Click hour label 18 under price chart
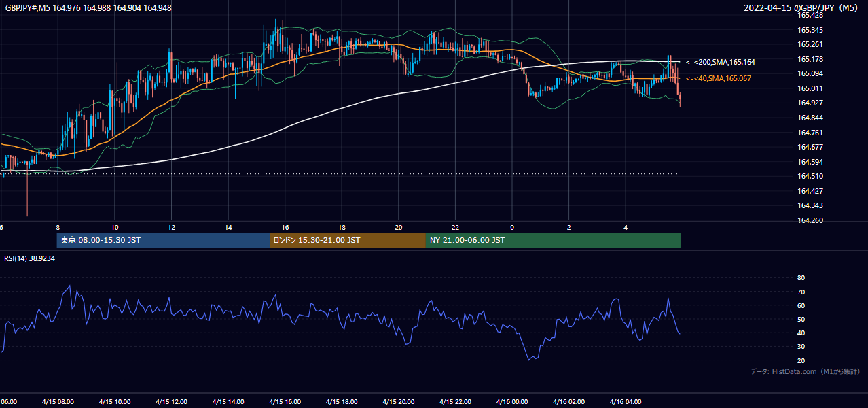 point(342,227)
